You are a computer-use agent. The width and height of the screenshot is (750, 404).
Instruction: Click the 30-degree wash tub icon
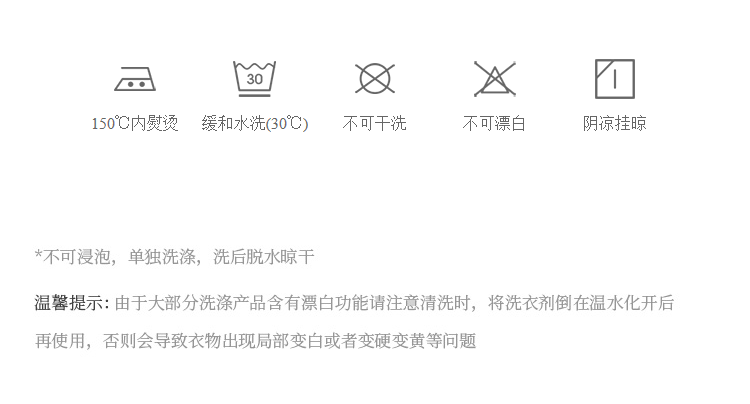click(x=254, y=79)
